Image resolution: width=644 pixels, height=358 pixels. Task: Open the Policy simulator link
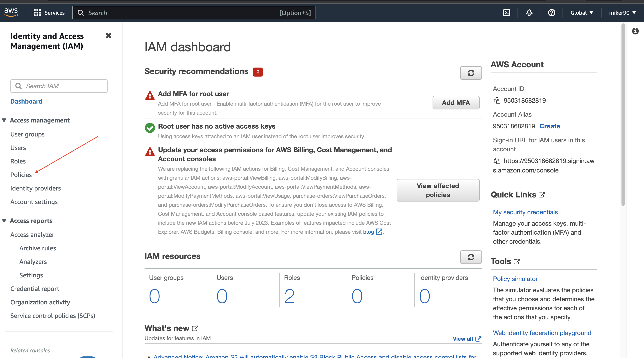(515, 279)
